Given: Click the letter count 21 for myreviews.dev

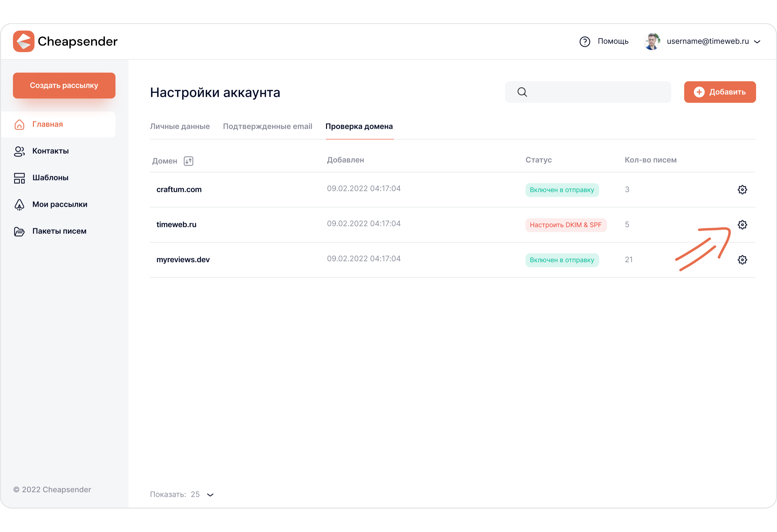Looking at the screenshot, I should click(x=628, y=260).
